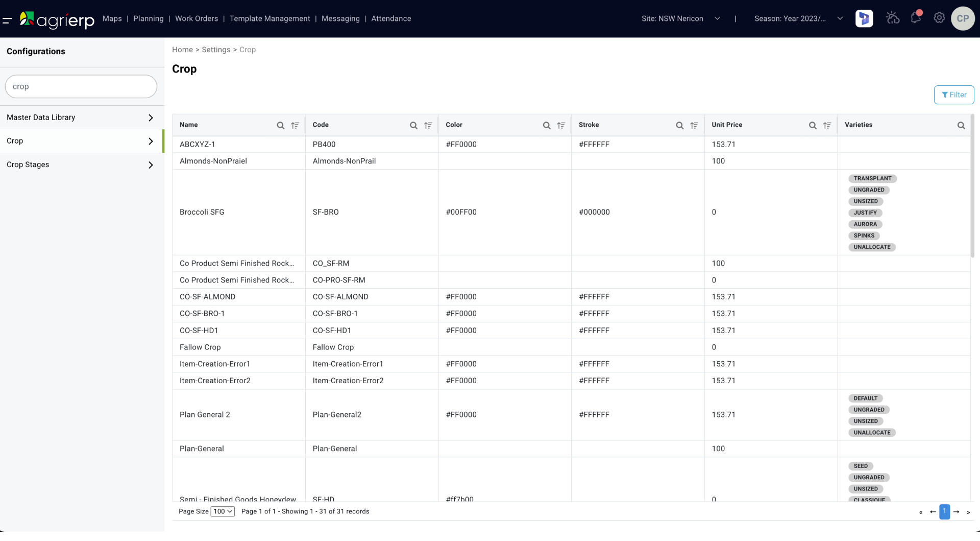Image resolution: width=980 pixels, height=541 pixels.
Task: Click the search icon in Varieties column
Action: coord(961,126)
